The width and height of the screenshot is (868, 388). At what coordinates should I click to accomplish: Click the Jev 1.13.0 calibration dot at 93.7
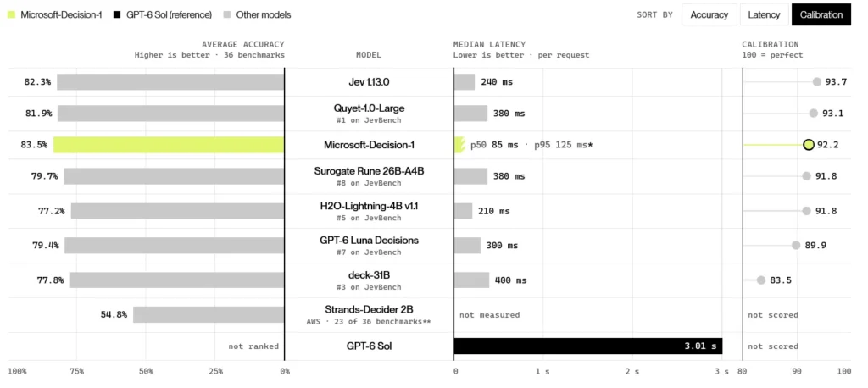(x=816, y=82)
